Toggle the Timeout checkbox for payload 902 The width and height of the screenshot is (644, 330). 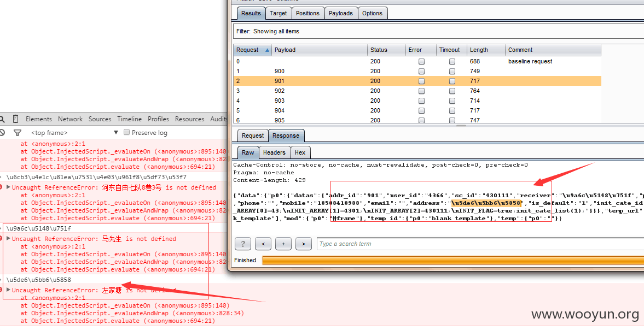coord(452,91)
